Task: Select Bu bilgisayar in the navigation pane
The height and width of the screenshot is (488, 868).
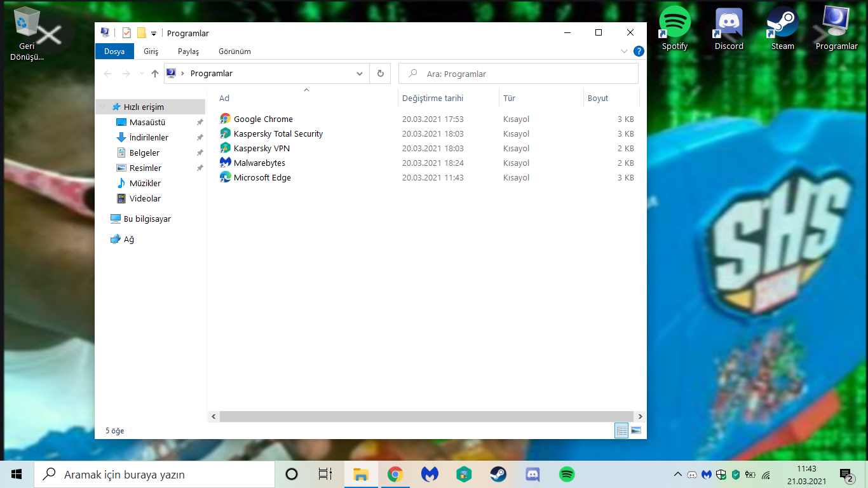Action: (x=147, y=219)
